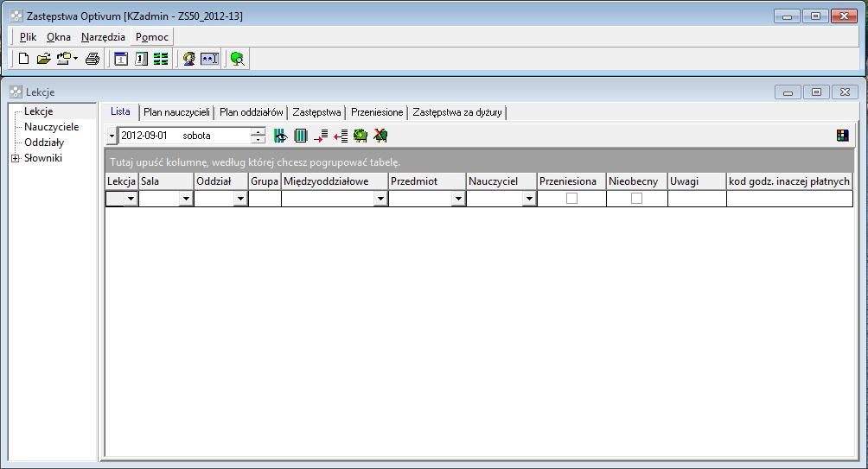Open the Przedmiot filter dropdown
Viewport: 868px width, 469px height.
pyautogui.click(x=458, y=199)
